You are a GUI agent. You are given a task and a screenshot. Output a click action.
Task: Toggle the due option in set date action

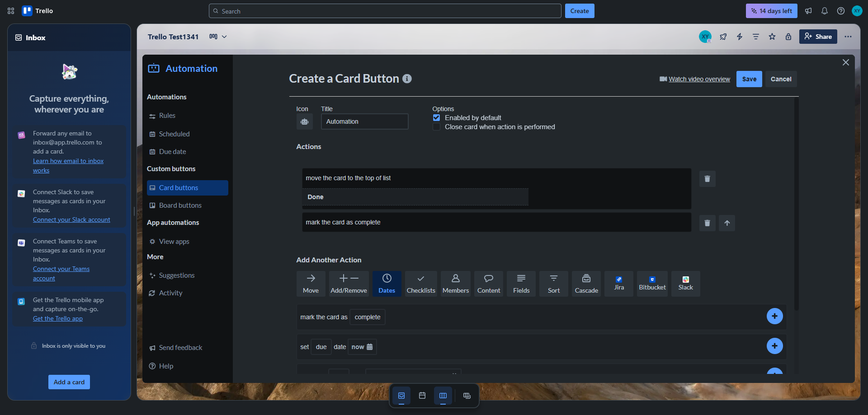click(x=321, y=347)
